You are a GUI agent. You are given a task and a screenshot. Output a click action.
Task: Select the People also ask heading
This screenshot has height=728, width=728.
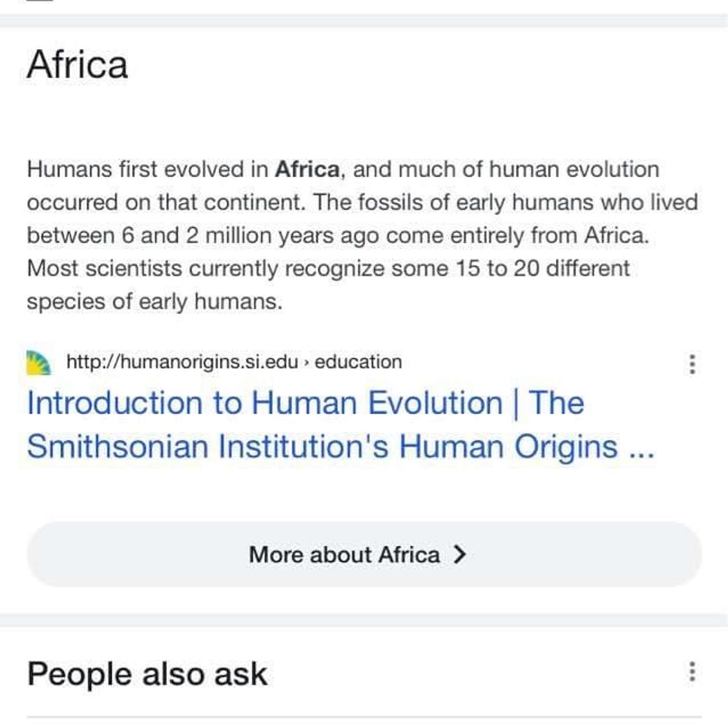147,674
